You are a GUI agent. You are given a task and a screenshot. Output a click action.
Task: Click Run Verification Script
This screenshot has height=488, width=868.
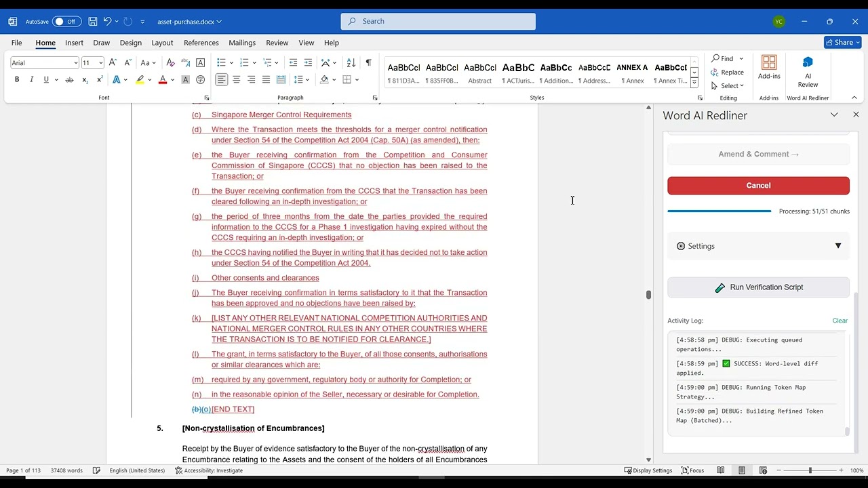758,287
